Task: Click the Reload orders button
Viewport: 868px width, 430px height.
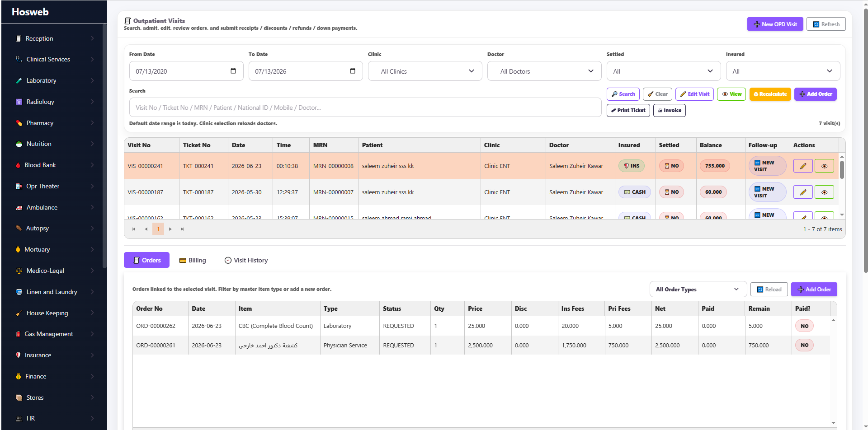Action: pyautogui.click(x=769, y=290)
